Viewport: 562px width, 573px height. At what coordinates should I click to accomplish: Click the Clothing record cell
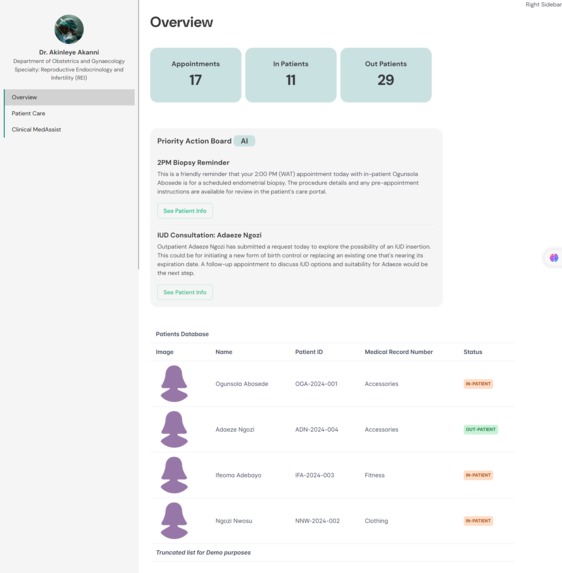point(376,521)
